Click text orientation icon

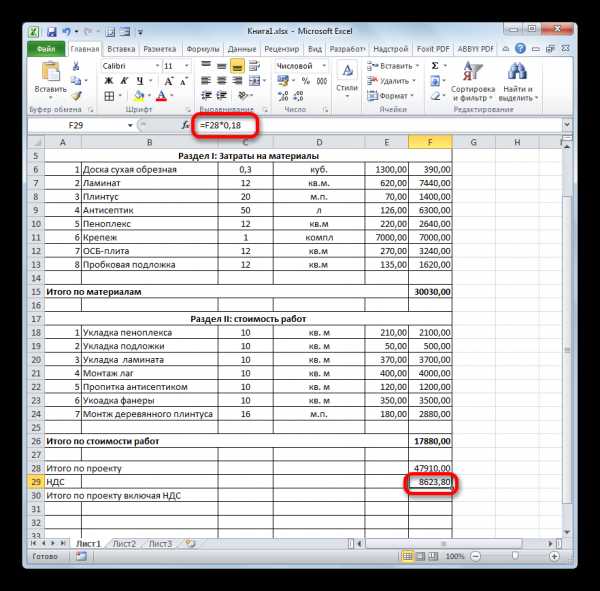coord(242,96)
